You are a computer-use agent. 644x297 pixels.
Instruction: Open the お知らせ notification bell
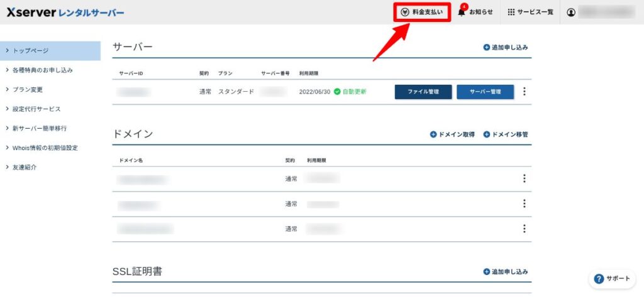click(475, 13)
